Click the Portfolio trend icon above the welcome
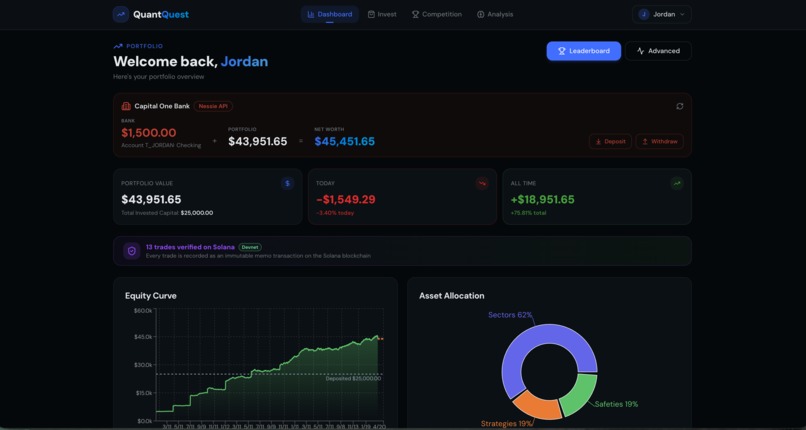Image resolution: width=806 pixels, height=430 pixels. pos(118,46)
